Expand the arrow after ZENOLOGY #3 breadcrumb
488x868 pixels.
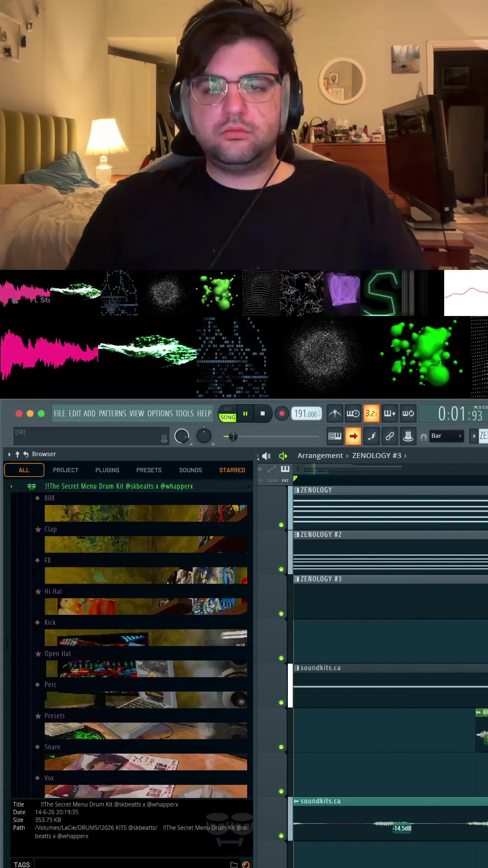coord(405,456)
